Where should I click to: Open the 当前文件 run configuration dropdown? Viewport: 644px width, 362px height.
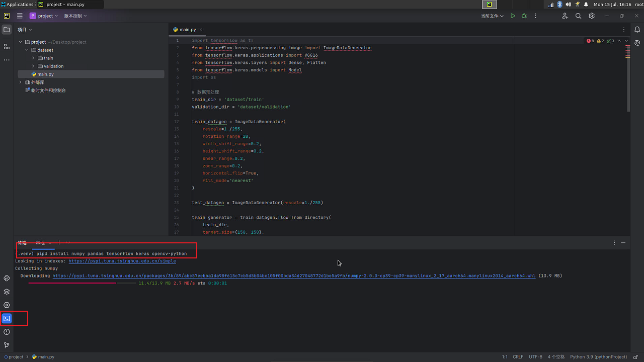point(492,16)
